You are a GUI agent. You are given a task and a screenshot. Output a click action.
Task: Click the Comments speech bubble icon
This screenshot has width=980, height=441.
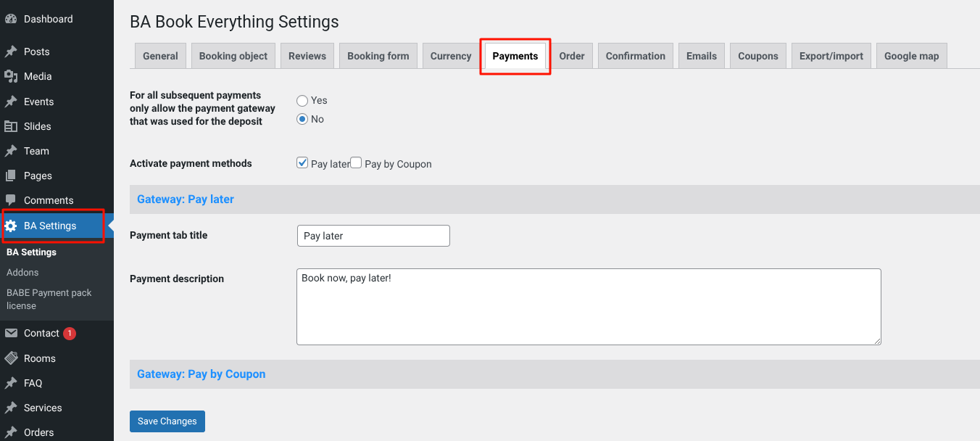11,200
